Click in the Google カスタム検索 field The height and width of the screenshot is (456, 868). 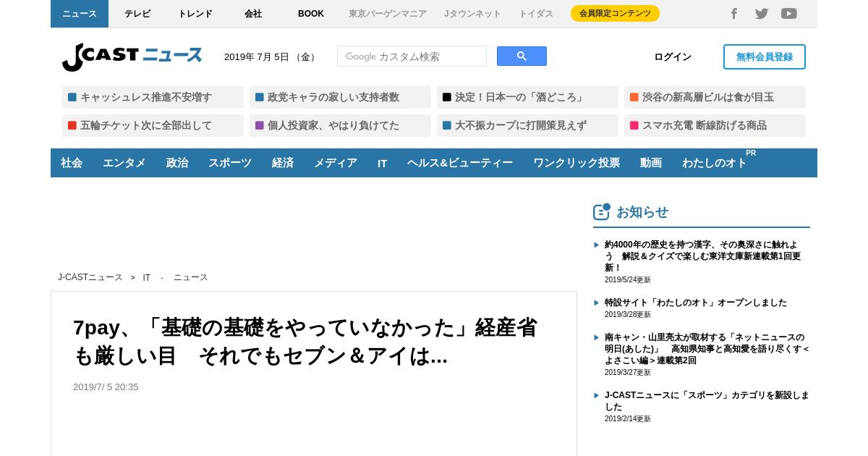click(x=412, y=56)
